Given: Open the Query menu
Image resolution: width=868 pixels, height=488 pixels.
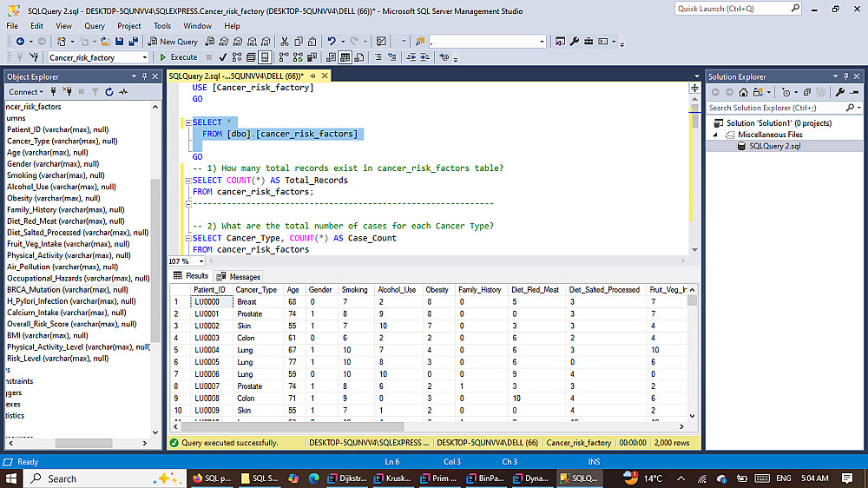Looking at the screenshot, I should click(95, 26).
